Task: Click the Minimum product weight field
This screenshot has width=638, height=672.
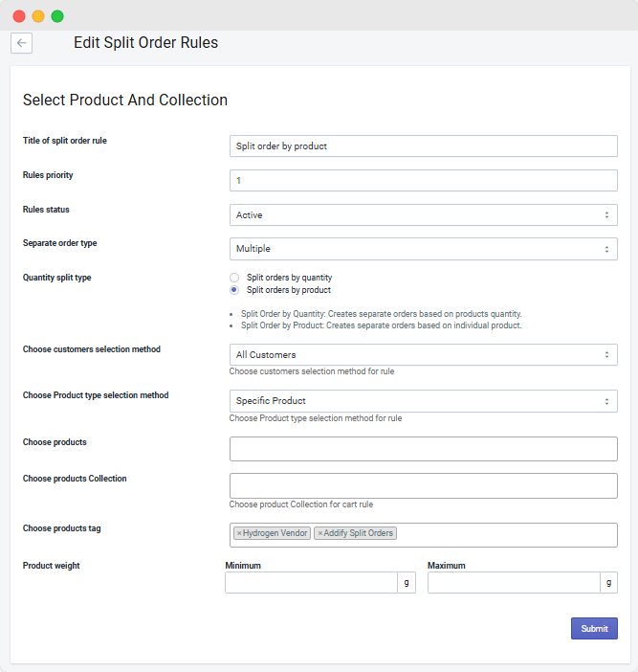Action: (x=311, y=583)
